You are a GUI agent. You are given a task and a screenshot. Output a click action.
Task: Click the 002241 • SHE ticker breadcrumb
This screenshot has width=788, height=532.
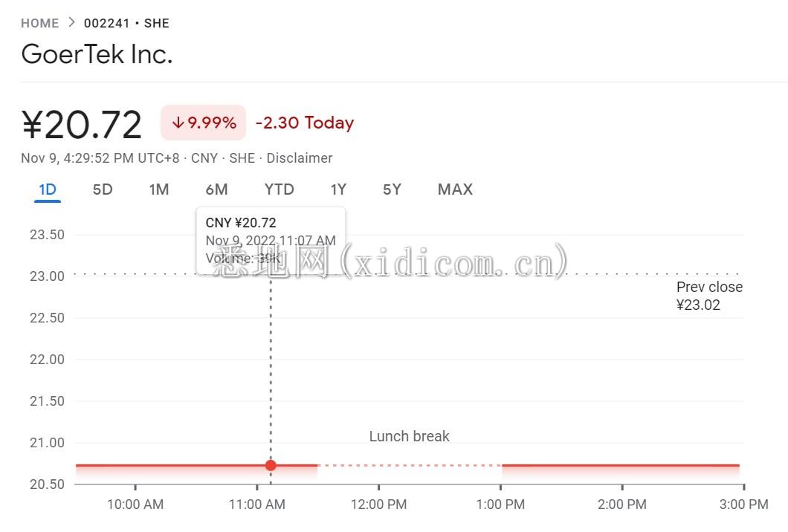(126, 23)
